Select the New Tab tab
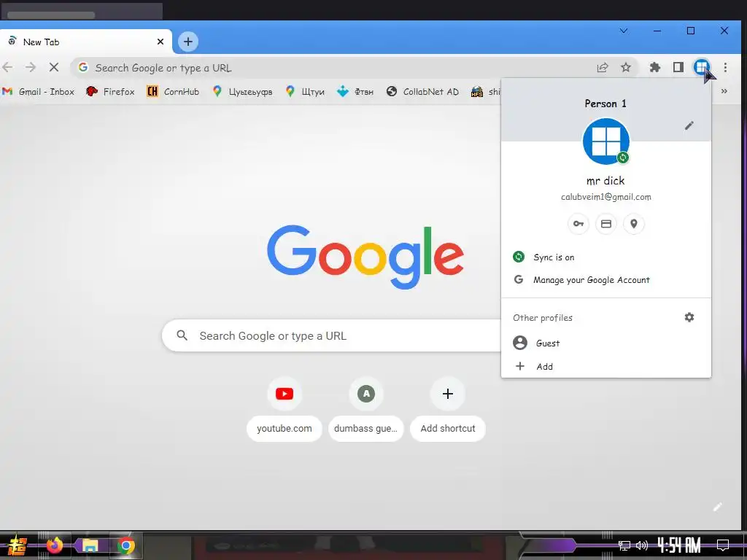The image size is (747, 560). tap(86, 42)
